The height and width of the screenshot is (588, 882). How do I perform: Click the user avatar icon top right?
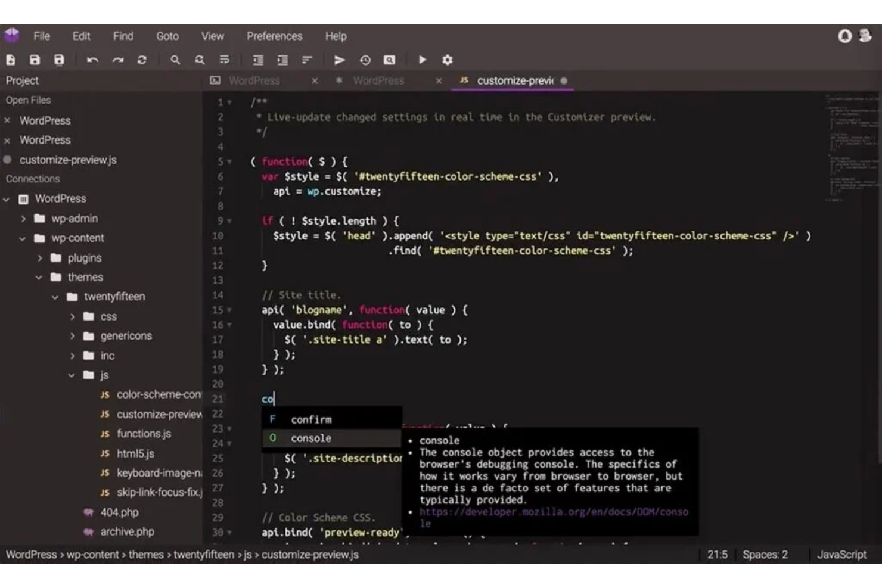(864, 36)
